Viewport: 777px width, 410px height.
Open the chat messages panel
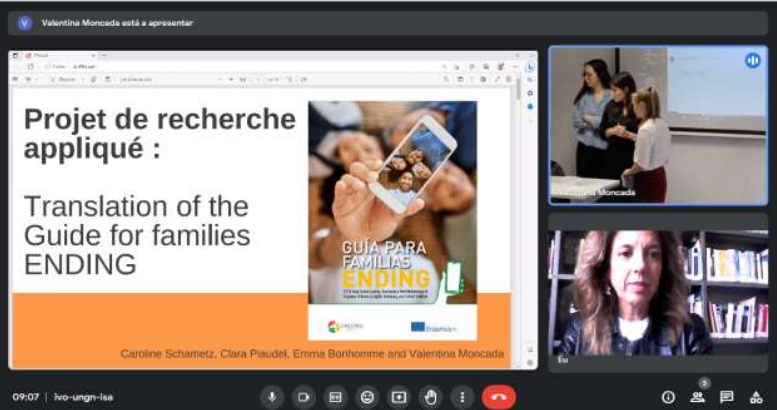click(727, 397)
